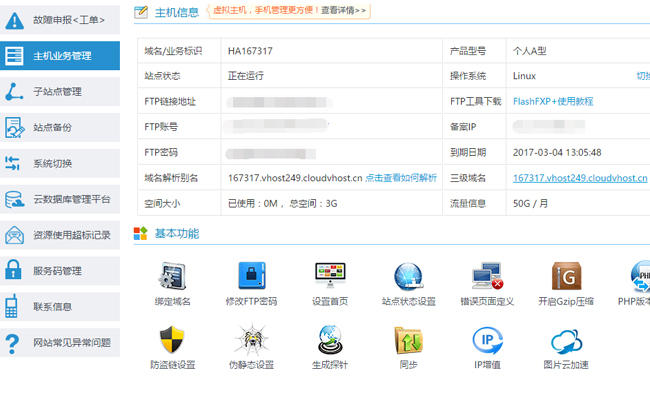Click the 点击查看如何解析 link
650x400 pixels.
pyautogui.click(x=400, y=177)
